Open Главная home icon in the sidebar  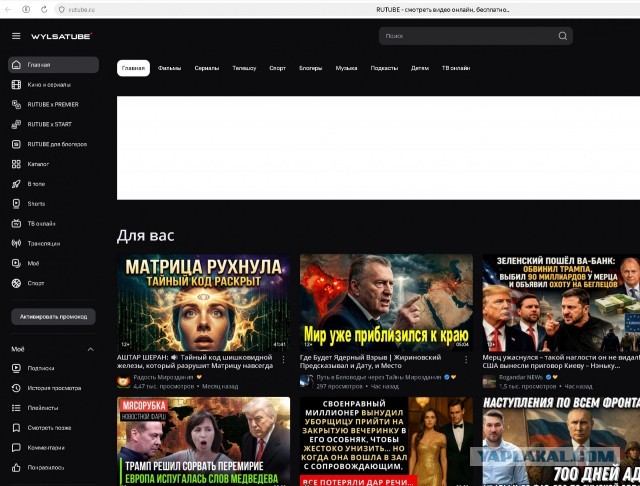(16, 64)
